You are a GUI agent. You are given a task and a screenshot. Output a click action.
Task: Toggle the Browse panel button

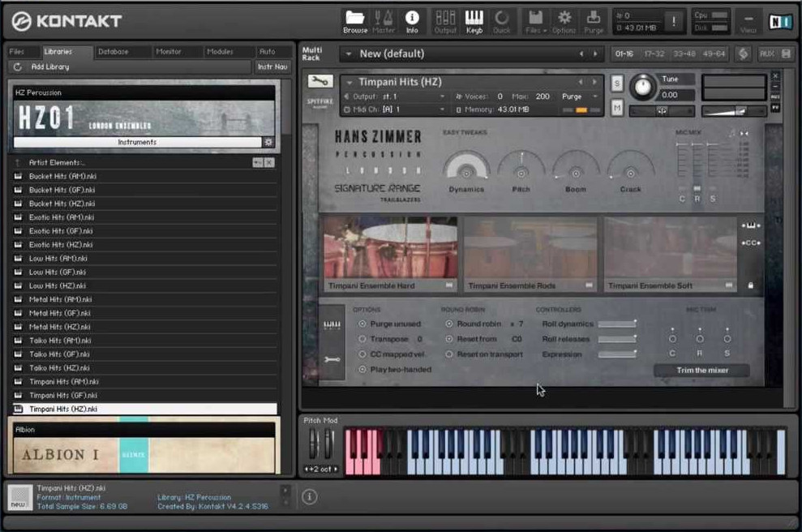355,21
